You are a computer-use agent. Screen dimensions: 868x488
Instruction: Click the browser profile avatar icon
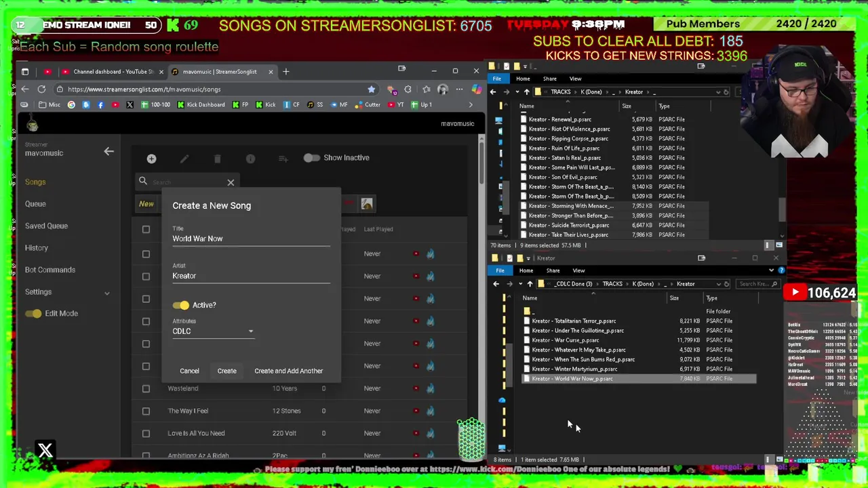coord(443,89)
